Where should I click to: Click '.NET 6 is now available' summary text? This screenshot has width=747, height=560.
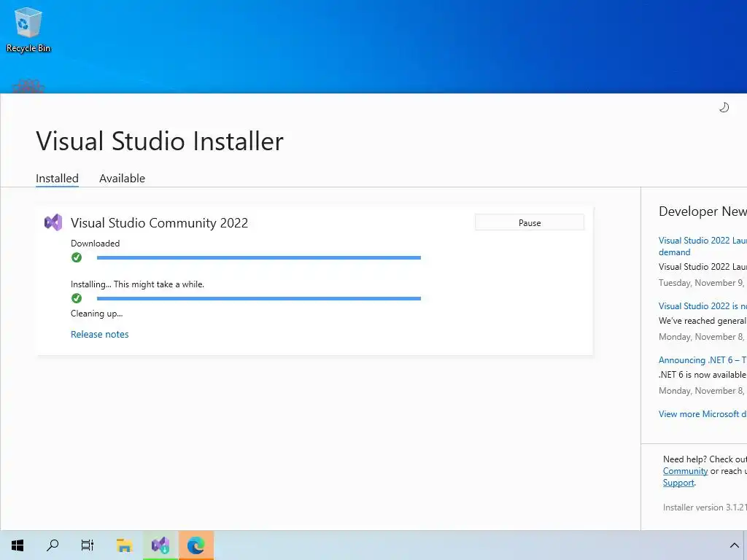point(703,375)
